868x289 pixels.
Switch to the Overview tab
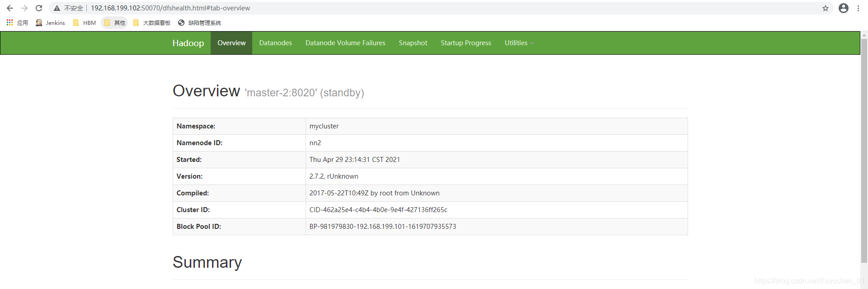(231, 43)
